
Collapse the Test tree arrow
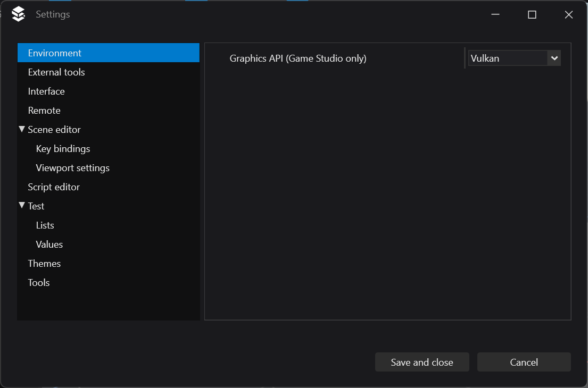pyautogui.click(x=22, y=205)
